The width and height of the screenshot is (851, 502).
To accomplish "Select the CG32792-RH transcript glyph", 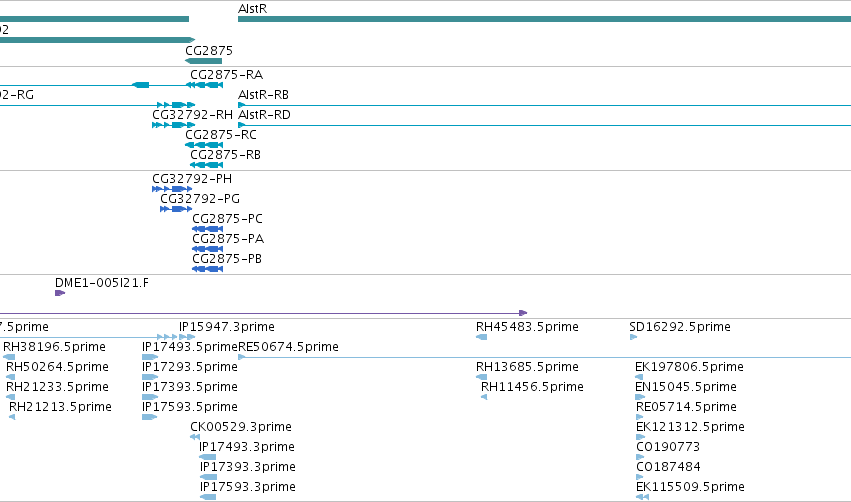I will point(174,125).
